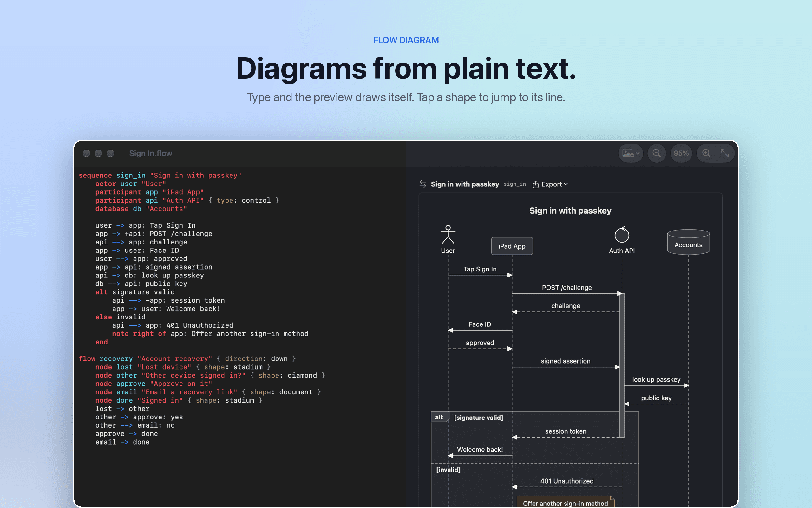The width and height of the screenshot is (812, 508).
Task: Click the code line 'actor user "User"'
Action: point(131,184)
